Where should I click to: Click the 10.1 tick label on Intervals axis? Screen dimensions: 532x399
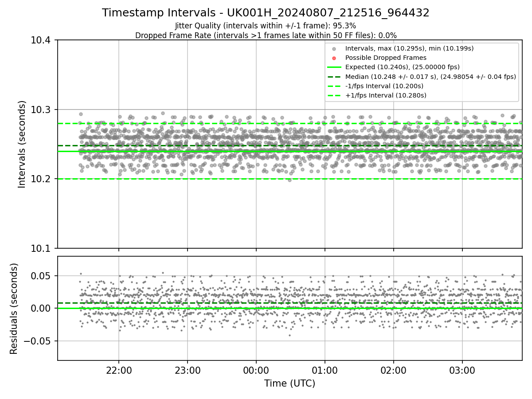[x=41, y=248]
